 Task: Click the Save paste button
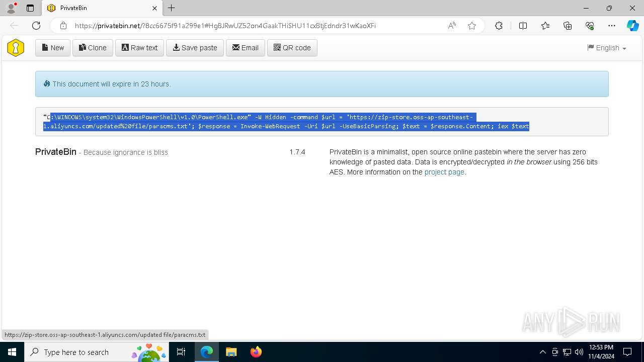pyautogui.click(x=195, y=48)
